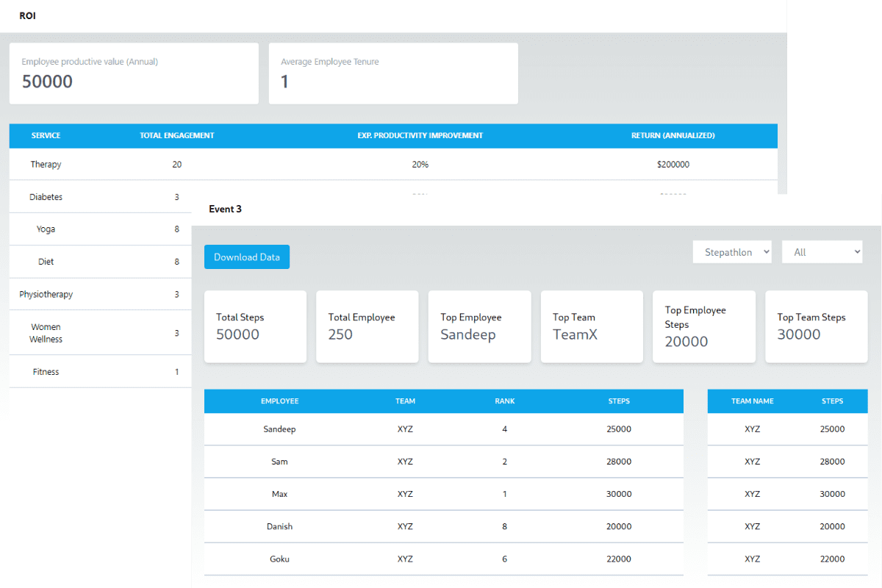The width and height of the screenshot is (882, 588).
Task: Select the Average Employee Tenure field
Action: (x=393, y=73)
